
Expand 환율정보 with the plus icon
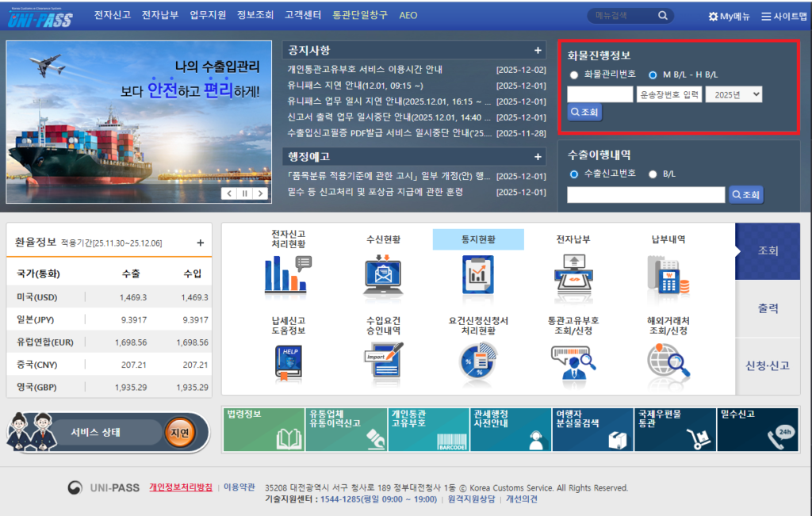coord(200,243)
